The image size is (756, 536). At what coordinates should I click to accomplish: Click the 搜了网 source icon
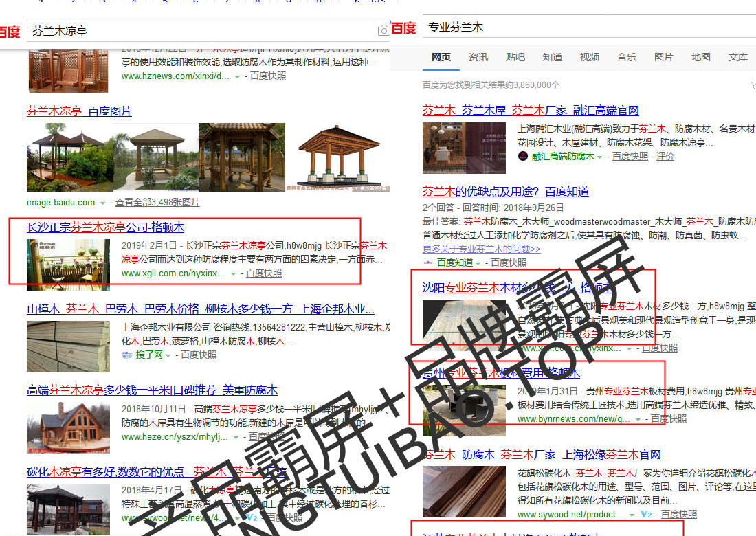127,355
